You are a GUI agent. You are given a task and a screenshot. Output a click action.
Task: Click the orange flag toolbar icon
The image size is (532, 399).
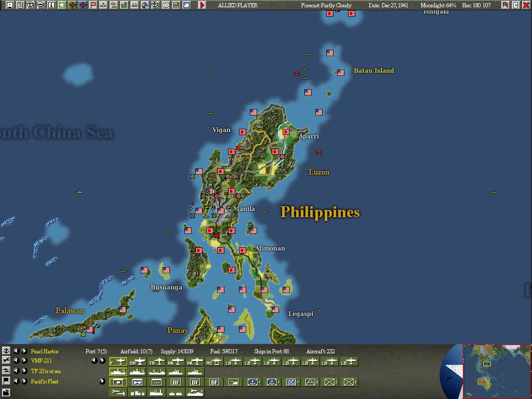pyautogui.click(x=93, y=5)
